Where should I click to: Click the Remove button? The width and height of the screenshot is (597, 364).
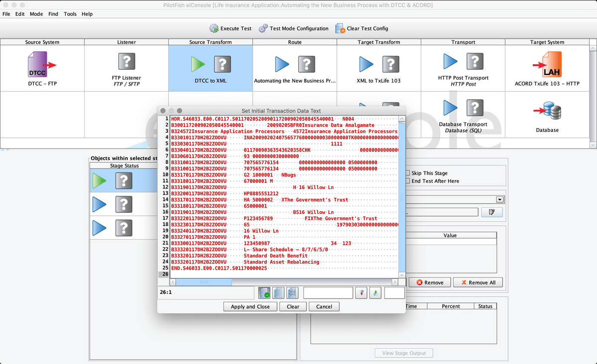coord(430,282)
